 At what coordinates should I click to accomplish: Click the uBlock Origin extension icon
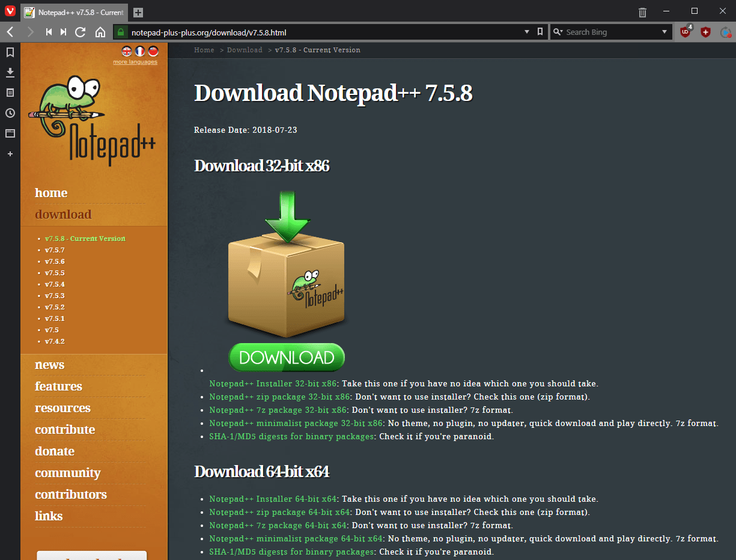tap(686, 32)
